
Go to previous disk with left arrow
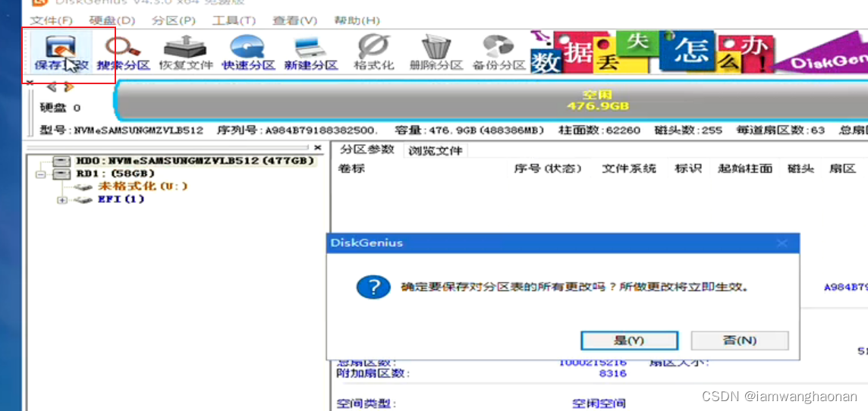point(52,86)
